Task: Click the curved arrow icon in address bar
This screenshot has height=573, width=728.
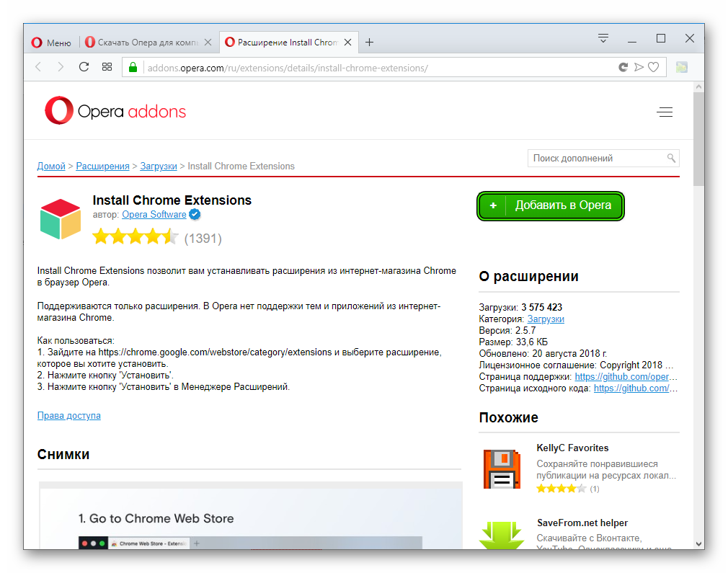Action: pos(623,67)
